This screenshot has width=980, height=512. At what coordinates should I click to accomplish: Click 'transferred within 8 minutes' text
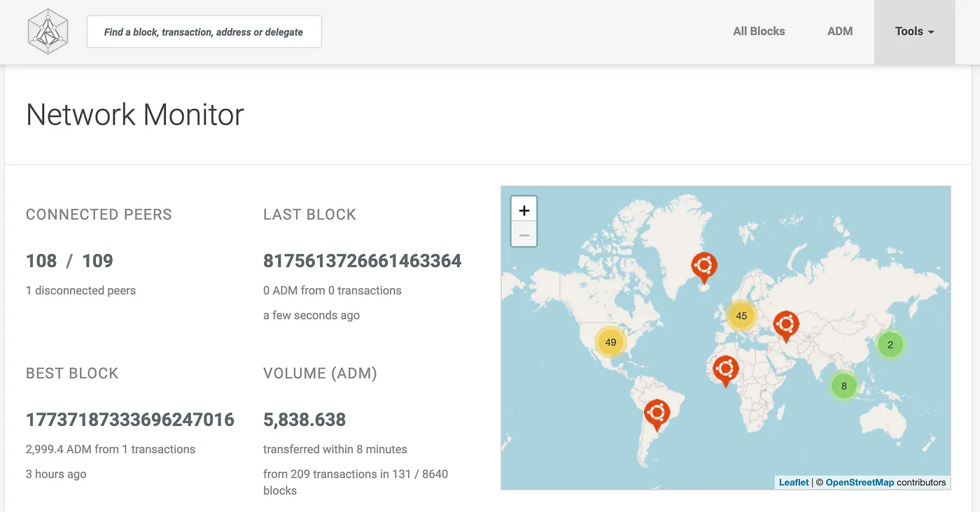pos(335,449)
